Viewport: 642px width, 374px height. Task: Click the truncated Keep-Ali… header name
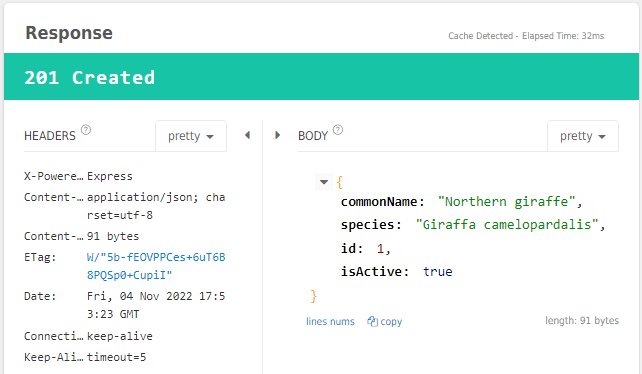tap(53, 357)
